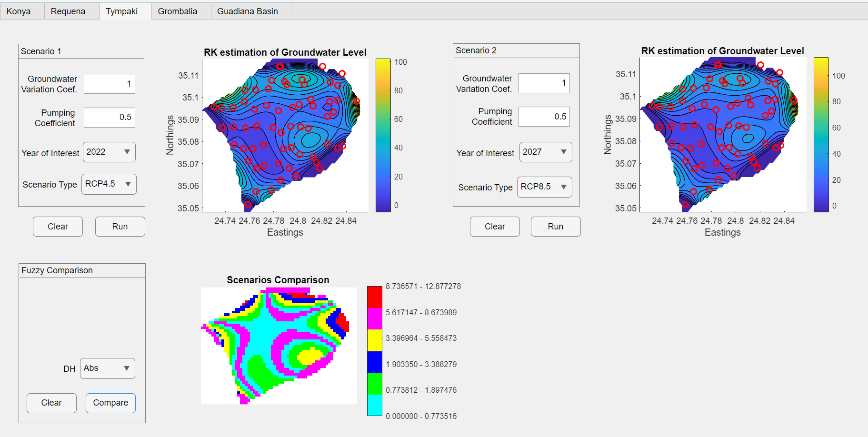Screen dimensions: 868x437
Task: Click the Scenario 1 groundwater level colorbar
Action: tap(383, 135)
